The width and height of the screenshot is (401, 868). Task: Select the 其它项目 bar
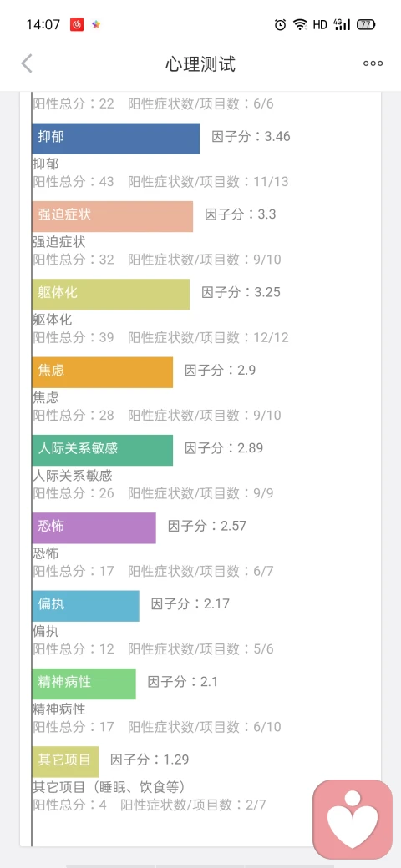click(x=65, y=762)
